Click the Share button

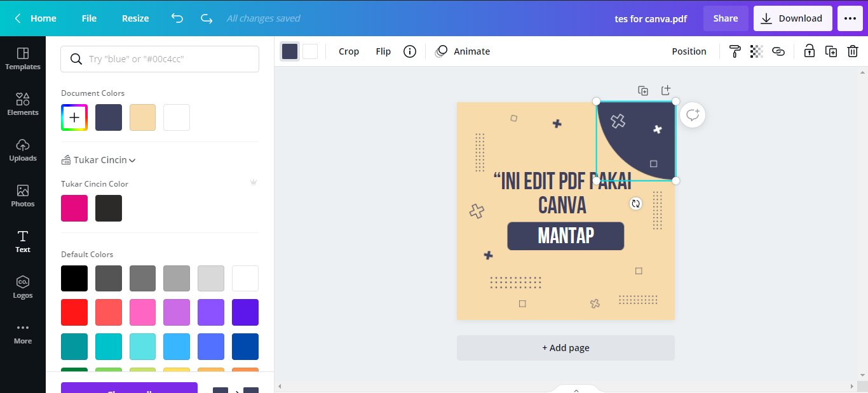coord(726,18)
